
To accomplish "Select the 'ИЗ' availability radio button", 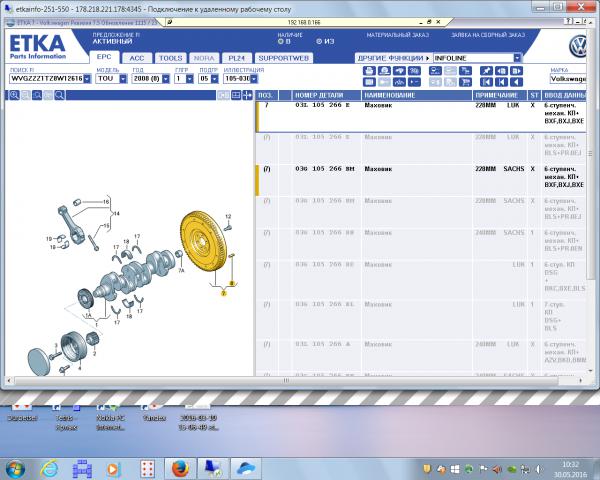I will click(x=319, y=41).
